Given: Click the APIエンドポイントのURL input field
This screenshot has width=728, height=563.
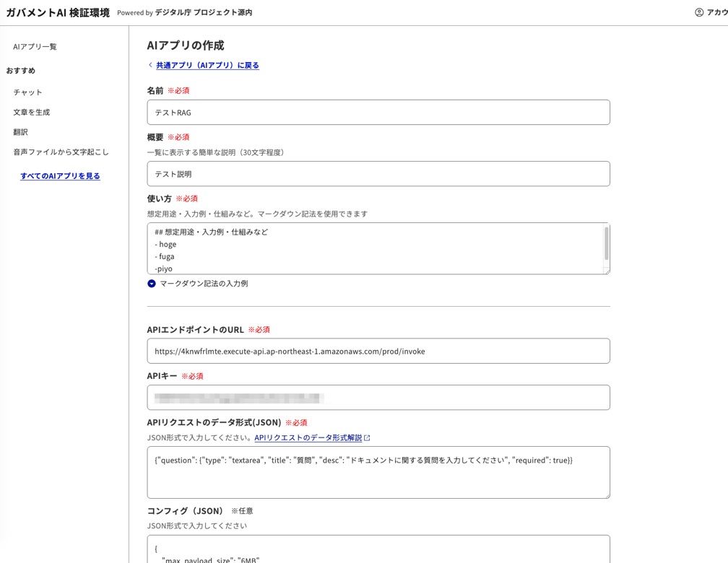Looking at the screenshot, I should 376,352.
